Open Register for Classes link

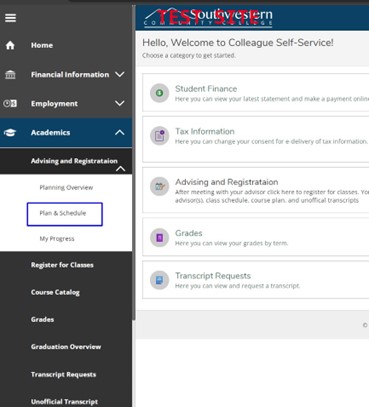coord(62,265)
